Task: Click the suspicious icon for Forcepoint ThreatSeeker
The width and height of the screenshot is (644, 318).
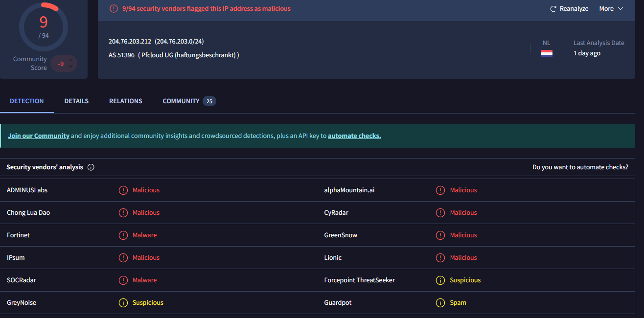Action: click(440, 280)
